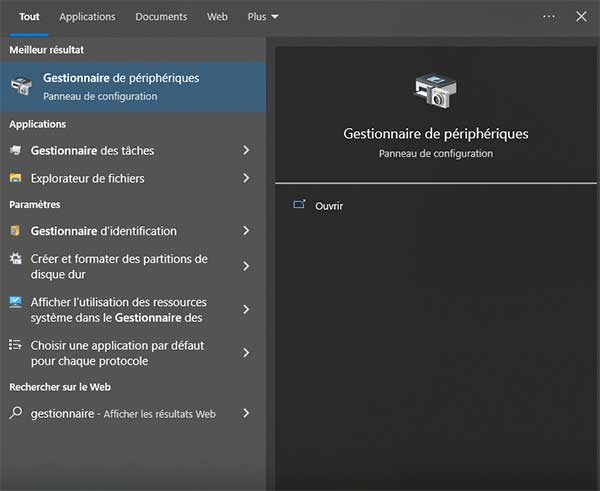Click Gestionnaire de périphériques title in preview
Screen dimensions: 600x491
pyautogui.click(x=435, y=134)
